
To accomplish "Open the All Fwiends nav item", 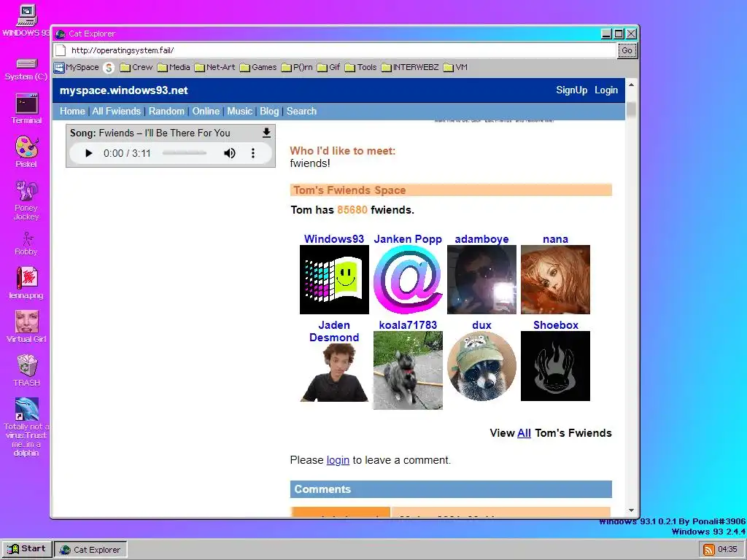I will 116,112.
